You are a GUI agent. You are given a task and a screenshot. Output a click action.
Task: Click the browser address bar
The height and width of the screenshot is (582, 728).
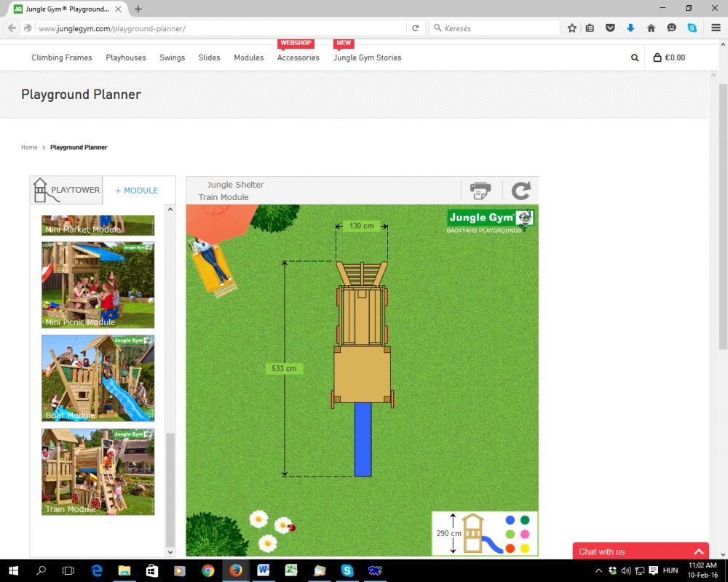(x=221, y=28)
